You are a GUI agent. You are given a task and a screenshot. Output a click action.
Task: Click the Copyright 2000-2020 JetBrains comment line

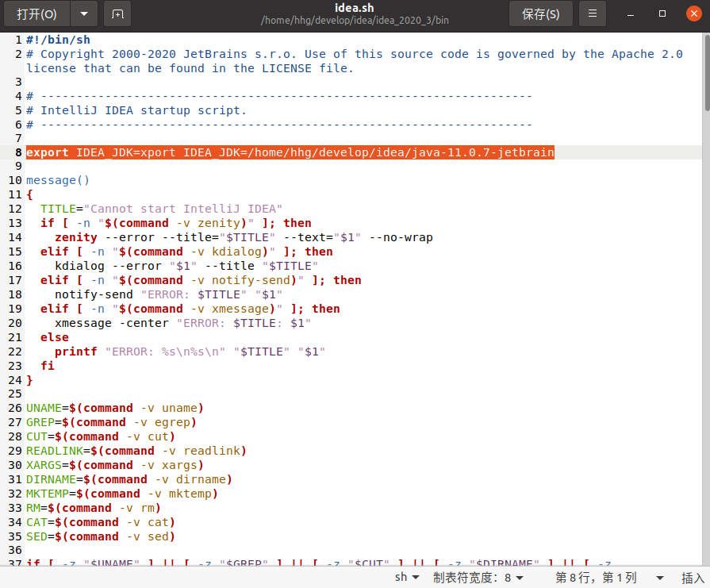click(x=355, y=61)
